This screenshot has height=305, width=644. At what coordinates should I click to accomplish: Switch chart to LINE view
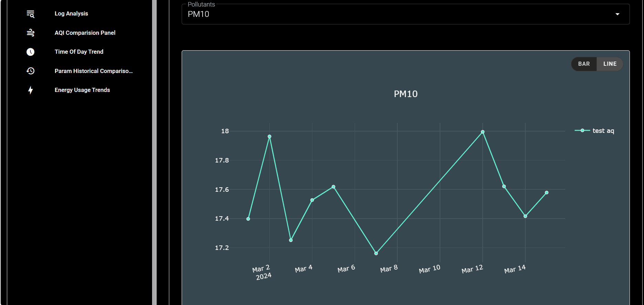coord(610,64)
